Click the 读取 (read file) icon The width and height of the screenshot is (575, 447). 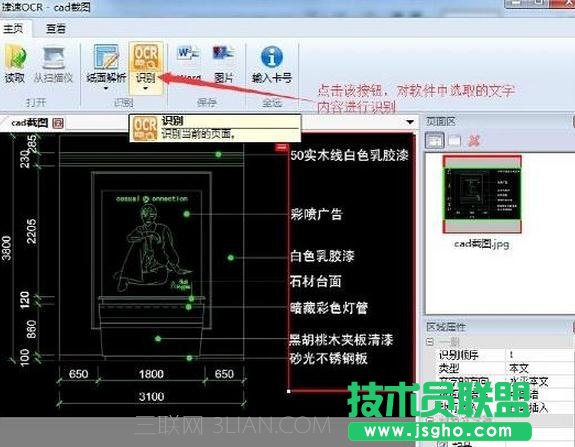(x=15, y=58)
